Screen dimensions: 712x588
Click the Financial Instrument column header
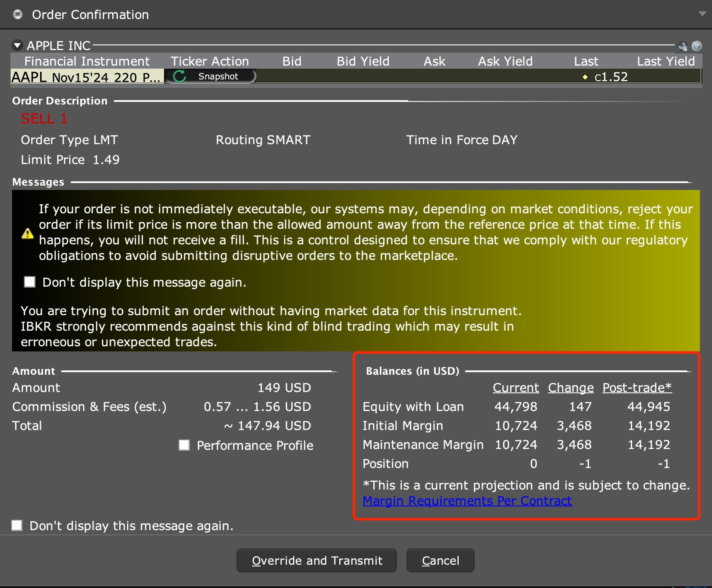pos(87,61)
